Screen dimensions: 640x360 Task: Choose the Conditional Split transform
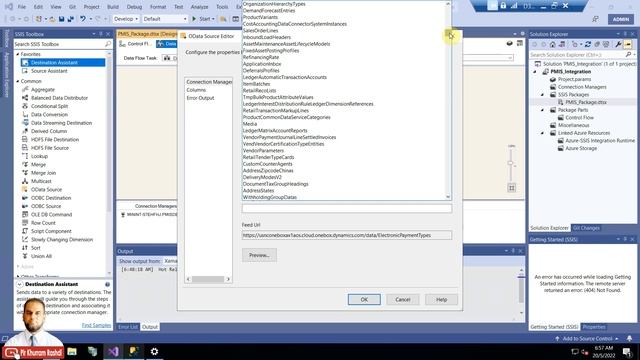(x=49, y=106)
